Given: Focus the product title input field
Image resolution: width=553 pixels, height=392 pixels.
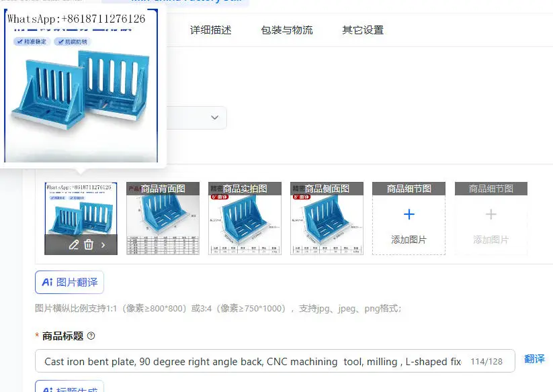Looking at the screenshot, I should click(275, 361).
